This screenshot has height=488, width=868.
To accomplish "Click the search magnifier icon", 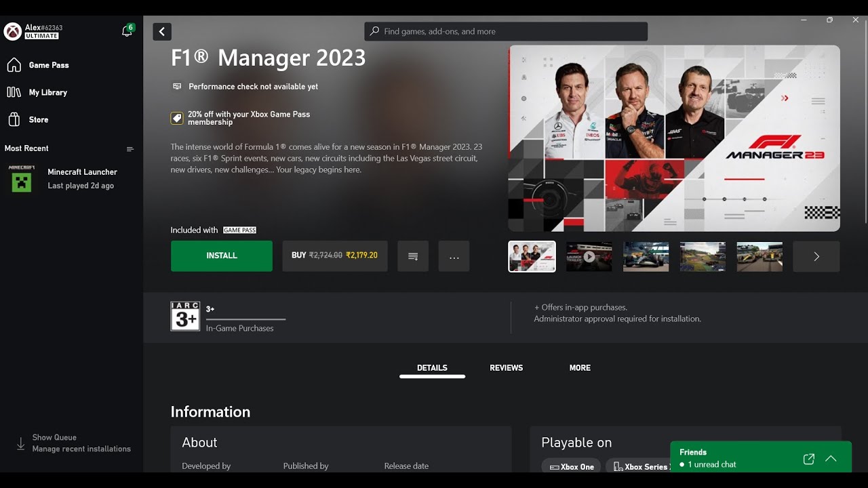I will [x=374, y=31].
